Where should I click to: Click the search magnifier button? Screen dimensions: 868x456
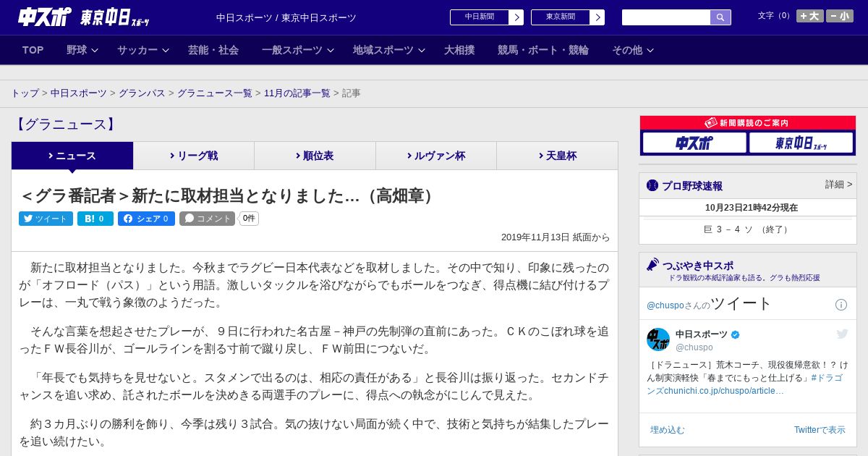tap(720, 17)
